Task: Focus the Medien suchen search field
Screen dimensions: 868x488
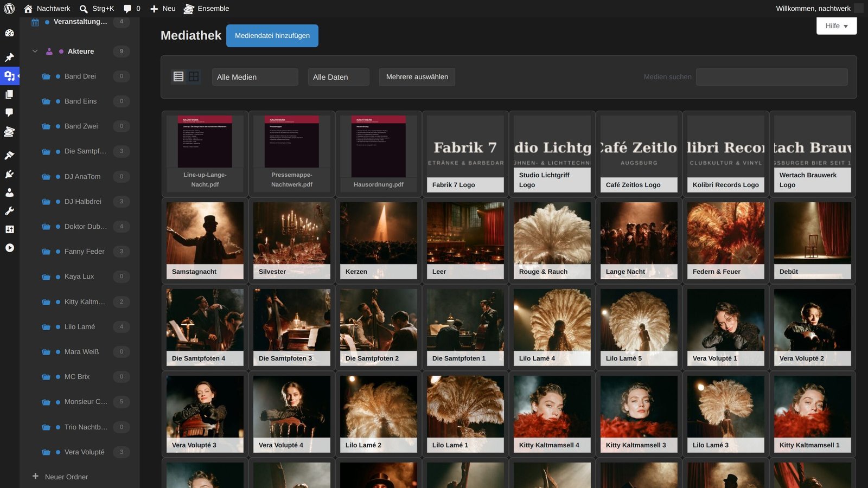Action: click(772, 77)
